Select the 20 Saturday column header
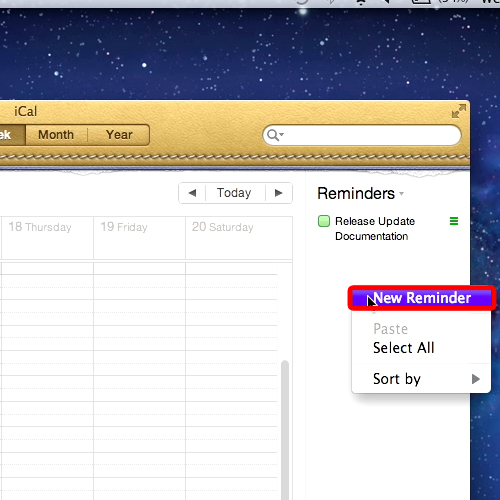500x500 pixels. pos(239,237)
